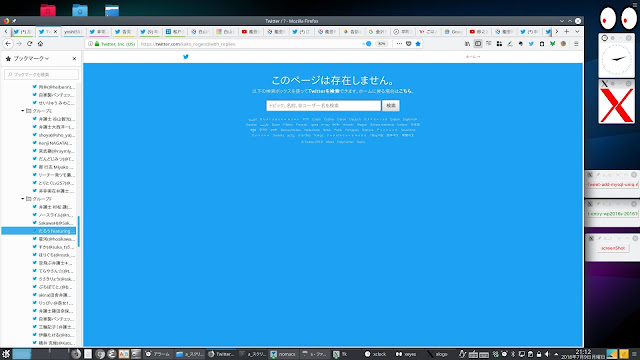
Task: Follow the ホーム link at page top
Action: point(473,57)
